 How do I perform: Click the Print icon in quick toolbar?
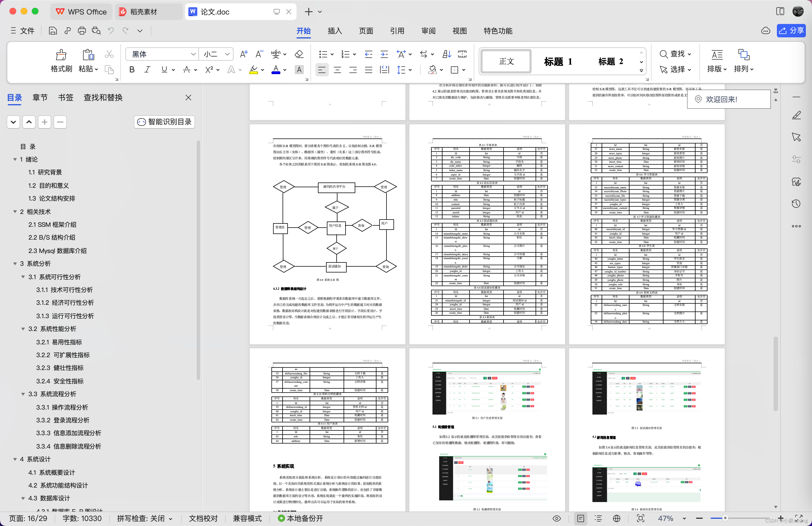82,31
